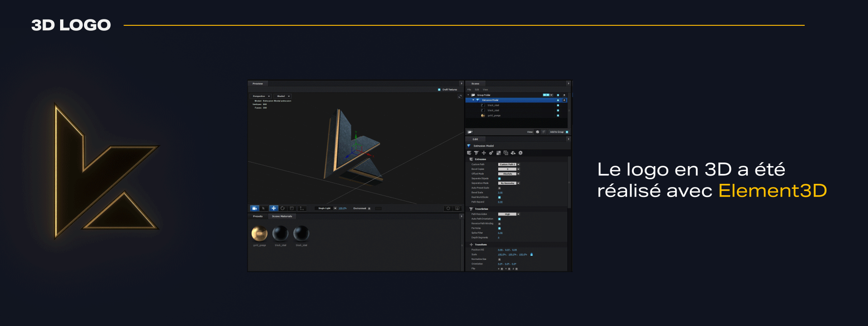
Task: Click the Path Expand 0.00 value
Action: click(x=500, y=202)
